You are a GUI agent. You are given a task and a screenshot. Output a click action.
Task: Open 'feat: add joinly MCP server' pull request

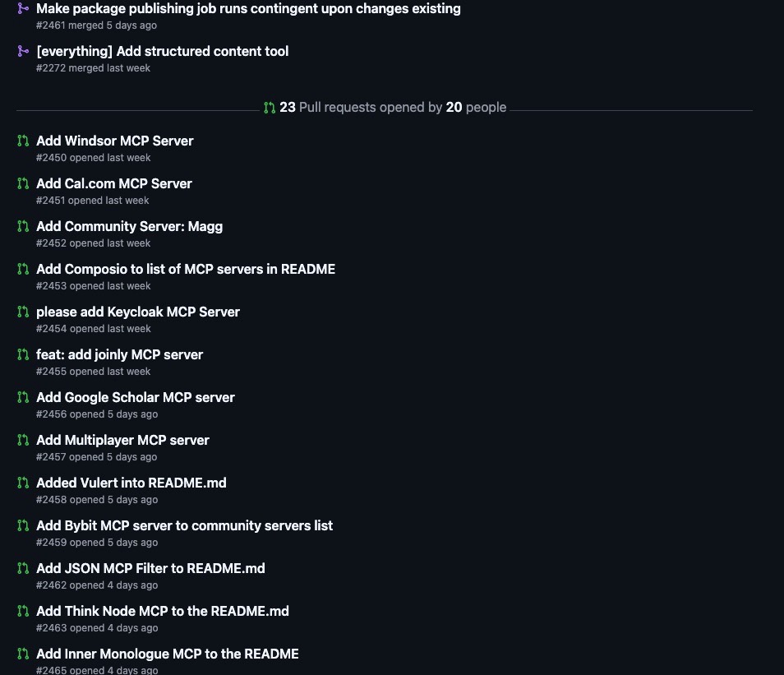pyautogui.click(x=119, y=354)
